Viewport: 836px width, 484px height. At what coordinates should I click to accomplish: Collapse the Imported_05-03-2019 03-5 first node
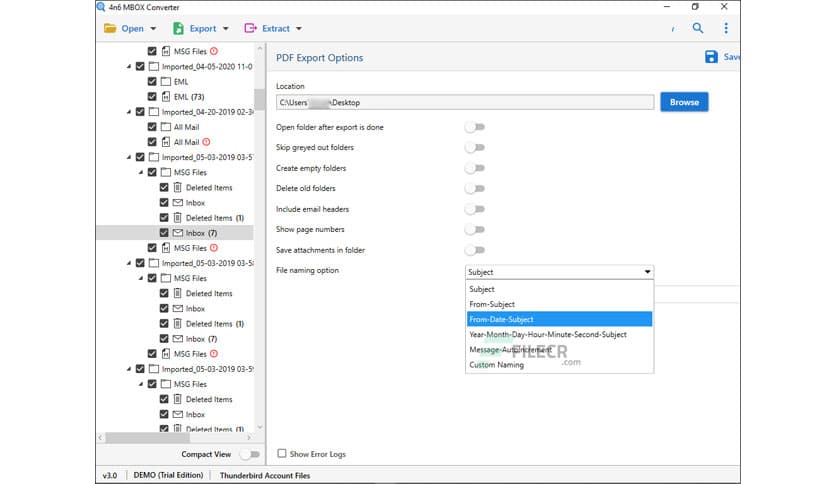[129, 157]
